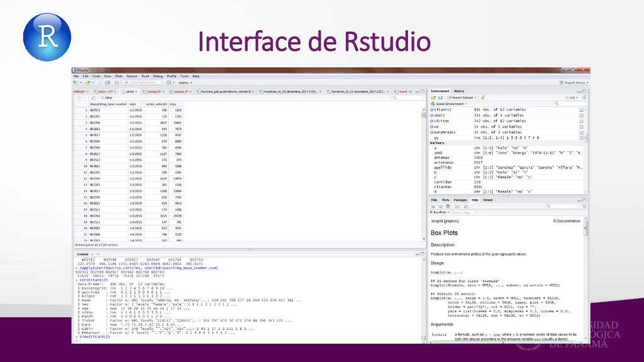This screenshot has height=362, width=644.
Task: Open vivitos in viewer via grid icon
Action: point(581,121)
